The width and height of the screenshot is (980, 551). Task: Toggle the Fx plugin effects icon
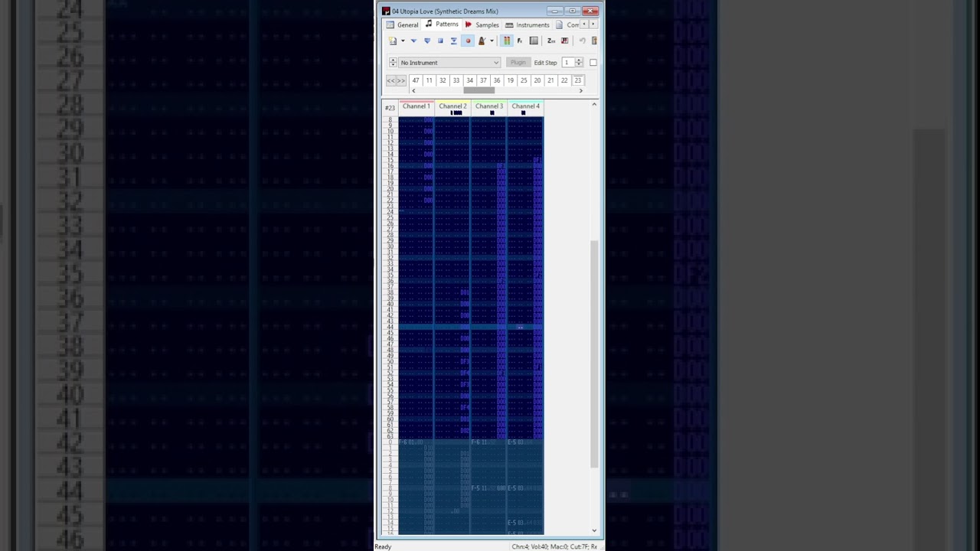(520, 41)
